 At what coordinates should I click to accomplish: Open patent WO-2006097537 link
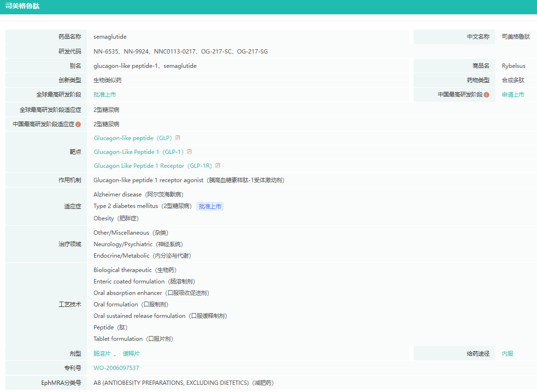(x=116, y=368)
